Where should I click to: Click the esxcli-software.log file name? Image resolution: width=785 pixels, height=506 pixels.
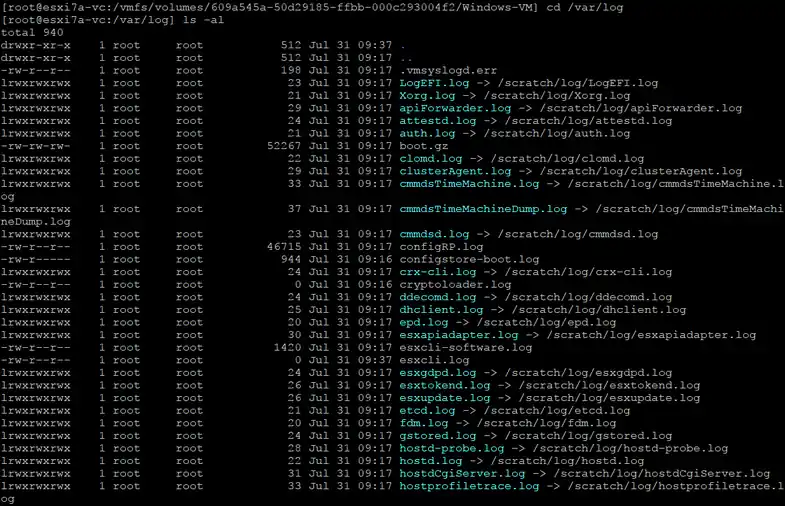[466, 347]
